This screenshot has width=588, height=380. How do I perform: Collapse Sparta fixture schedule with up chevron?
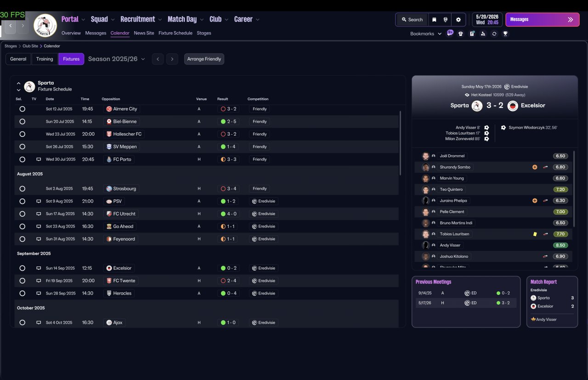(18, 84)
